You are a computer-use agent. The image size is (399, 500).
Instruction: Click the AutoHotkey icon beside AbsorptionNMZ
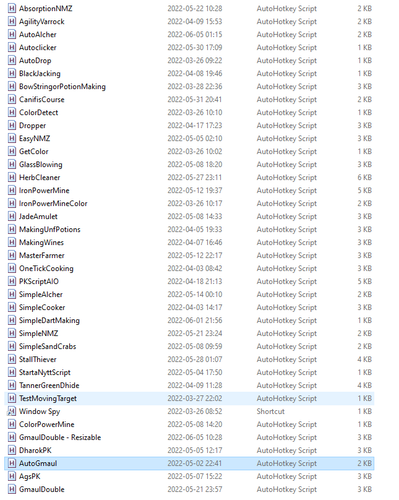(x=12, y=8)
